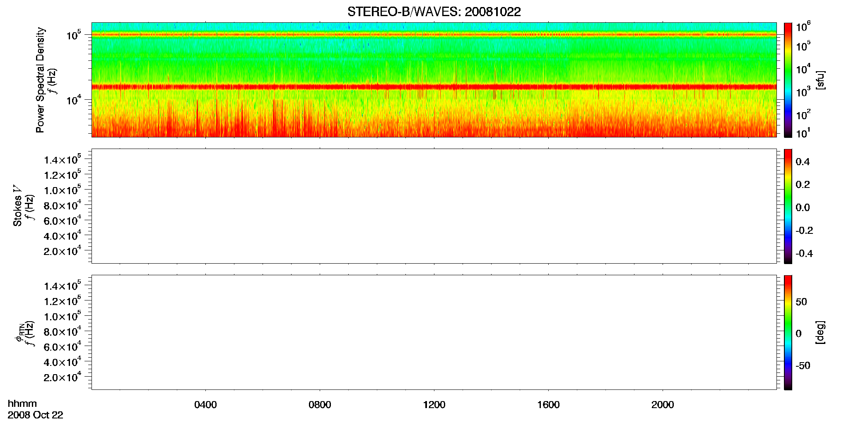Select the 0400 time axis label
The image size is (868, 447).
click(x=205, y=405)
